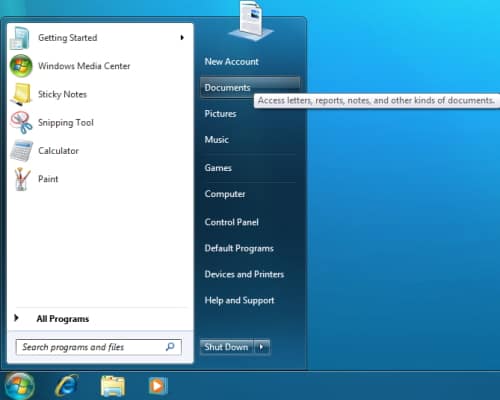Open the Shut Down options arrow

262,347
